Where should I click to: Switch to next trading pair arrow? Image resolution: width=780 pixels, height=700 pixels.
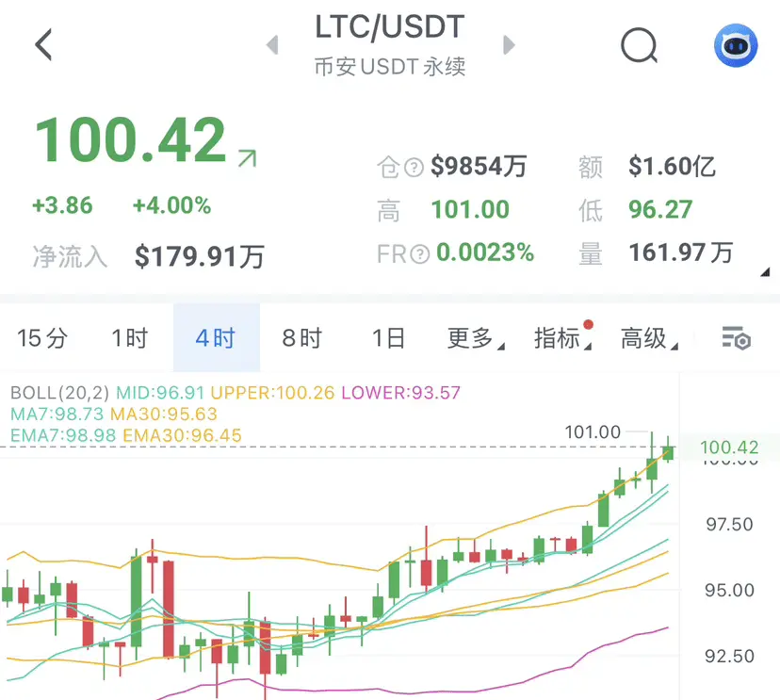point(509,45)
